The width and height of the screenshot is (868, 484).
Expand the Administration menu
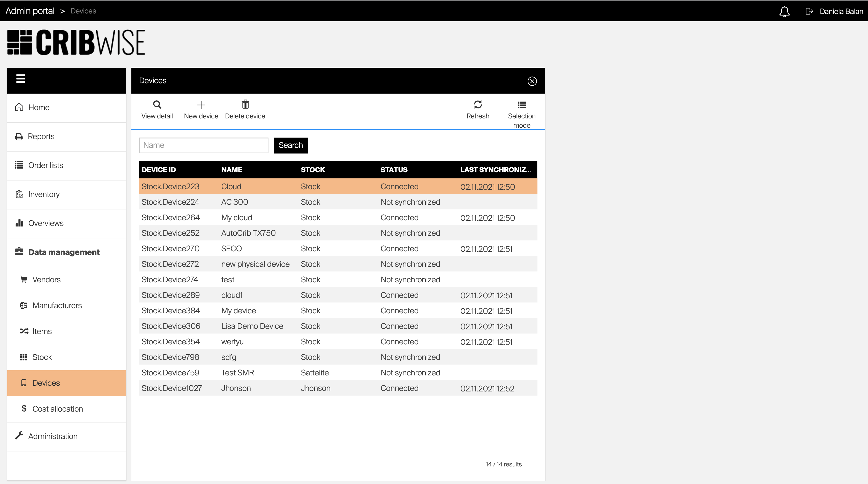pos(53,436)
